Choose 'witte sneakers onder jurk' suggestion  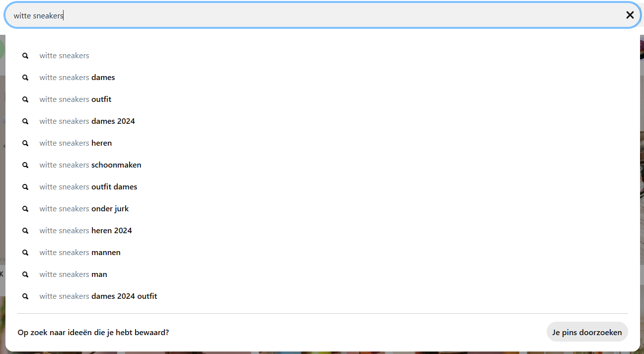click(84, 209)
